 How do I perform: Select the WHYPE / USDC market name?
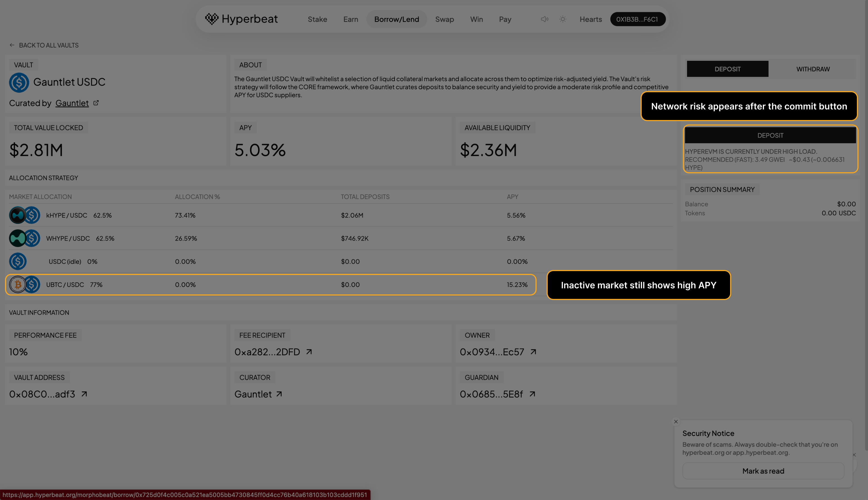pyautogui.click(x=68, y=238)
